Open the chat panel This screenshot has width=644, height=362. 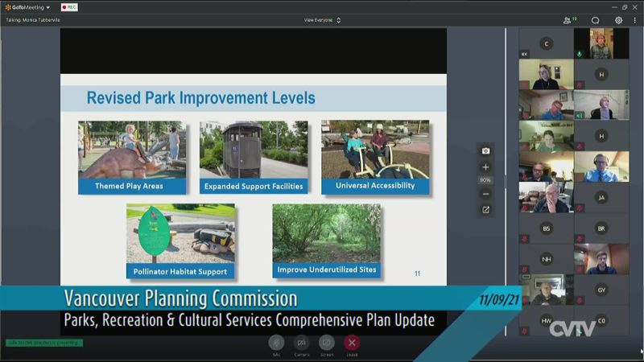(596, 20)
